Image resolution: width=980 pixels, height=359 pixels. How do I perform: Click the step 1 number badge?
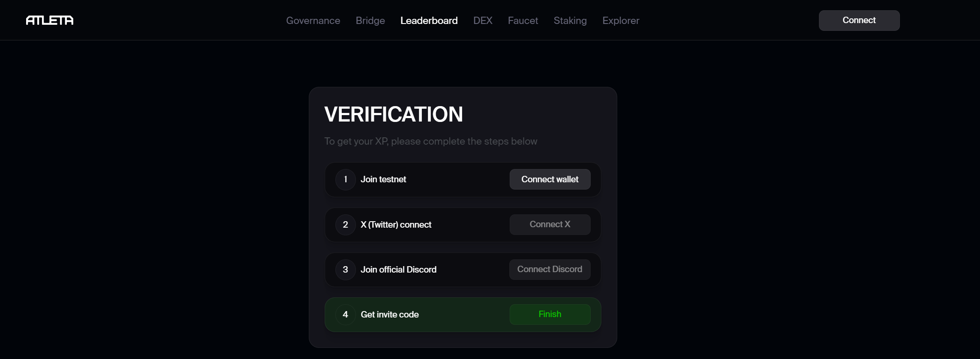346,179
